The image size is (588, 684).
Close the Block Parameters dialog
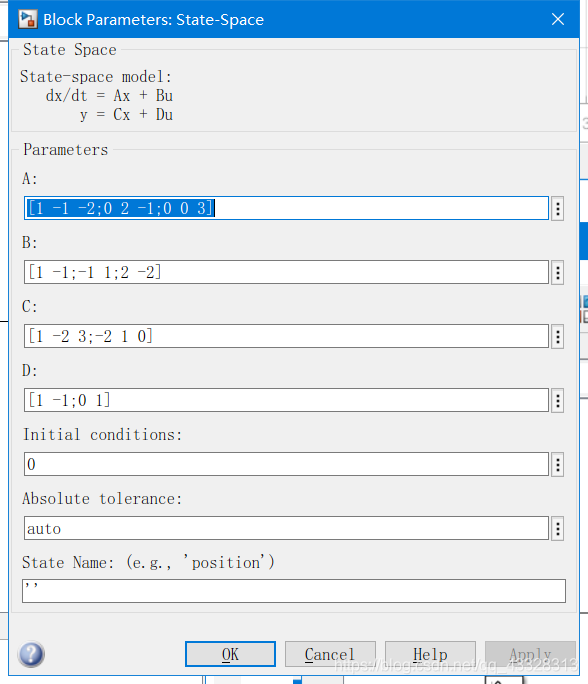tap(558, 19)
